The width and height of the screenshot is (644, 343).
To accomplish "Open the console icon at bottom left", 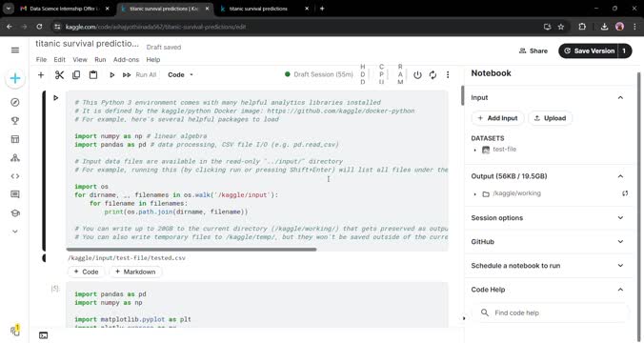I will point(43,335).
